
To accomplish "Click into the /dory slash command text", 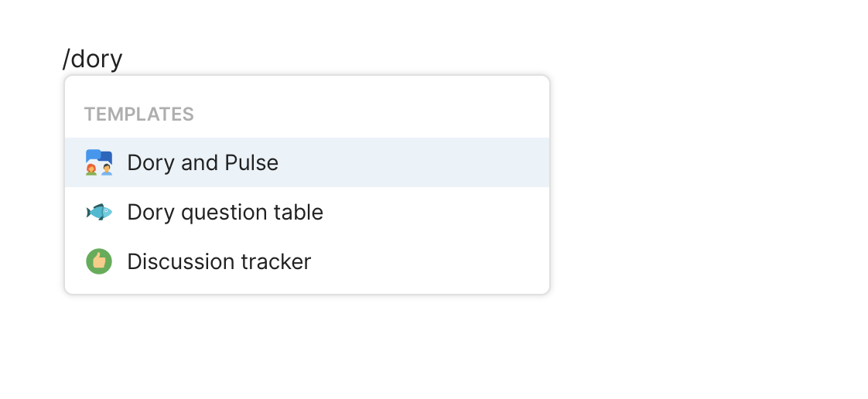I will (x=93, y=59).
